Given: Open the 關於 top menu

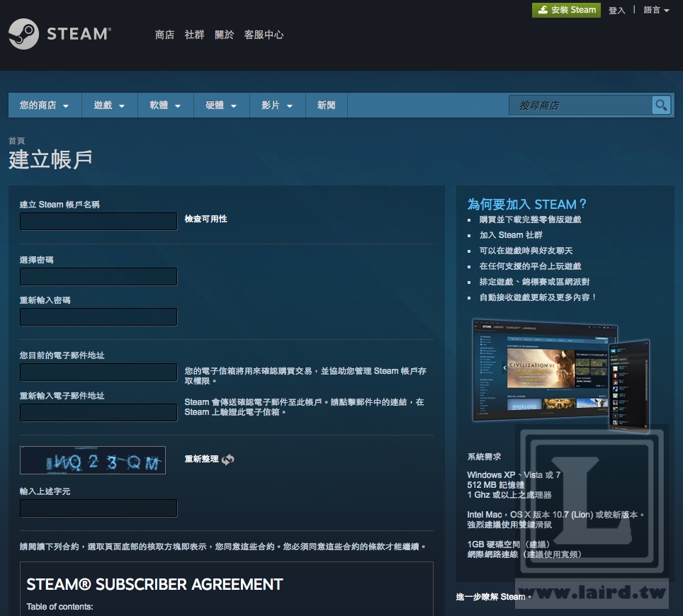Looking at the screenshot, I should click(225, 35).
